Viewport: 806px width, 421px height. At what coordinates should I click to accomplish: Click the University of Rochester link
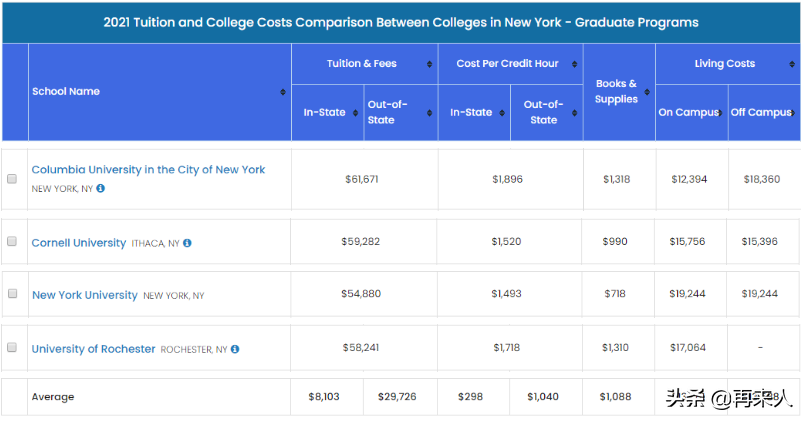coord(93,349)
